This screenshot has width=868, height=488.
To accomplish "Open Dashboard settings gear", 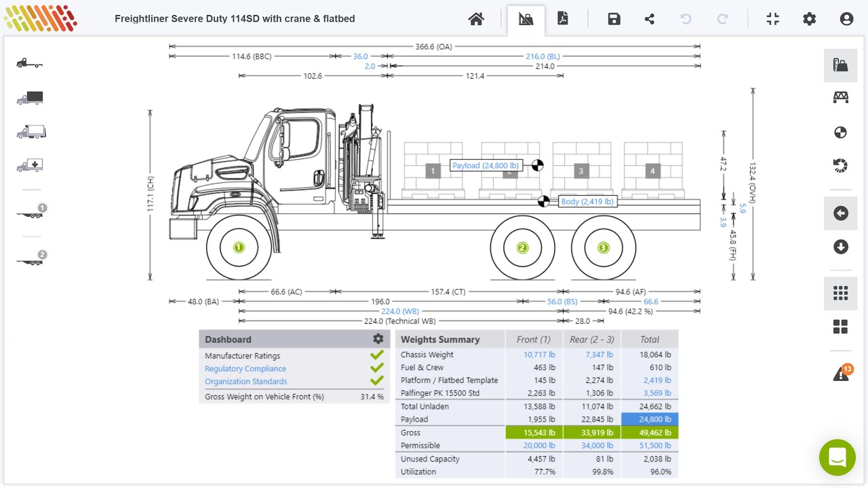I will click(x=378, y=339).
